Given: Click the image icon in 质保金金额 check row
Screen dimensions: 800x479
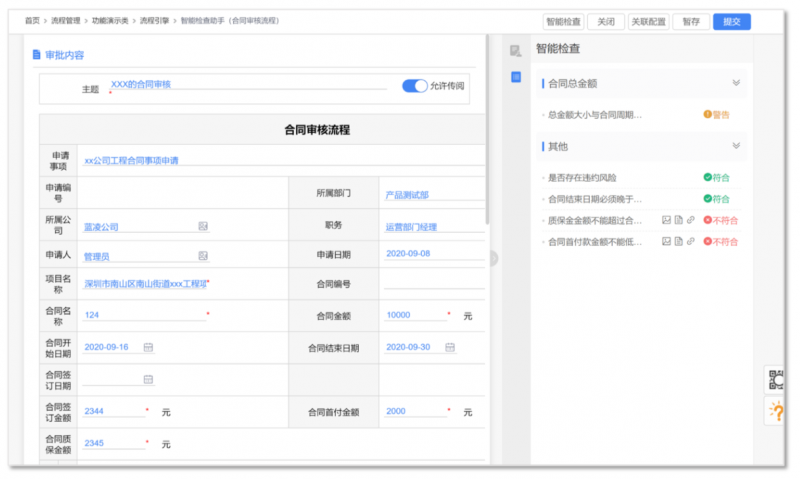Looking at the screenshot, I should pyautogui.click(x=667, y=220).
